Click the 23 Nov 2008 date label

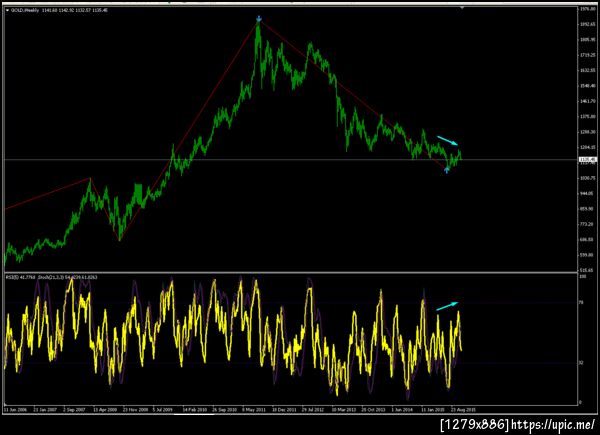(x=135, y=410)
